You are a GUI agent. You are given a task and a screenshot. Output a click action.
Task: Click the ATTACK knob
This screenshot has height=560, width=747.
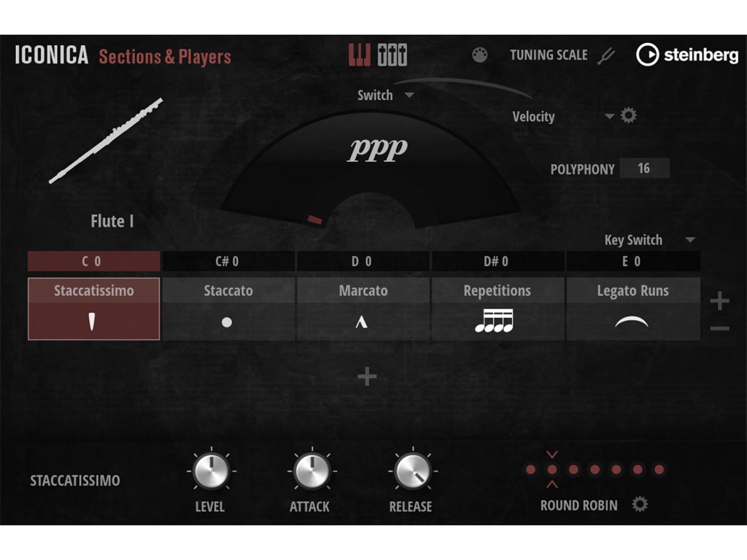(x=311, y=470)
